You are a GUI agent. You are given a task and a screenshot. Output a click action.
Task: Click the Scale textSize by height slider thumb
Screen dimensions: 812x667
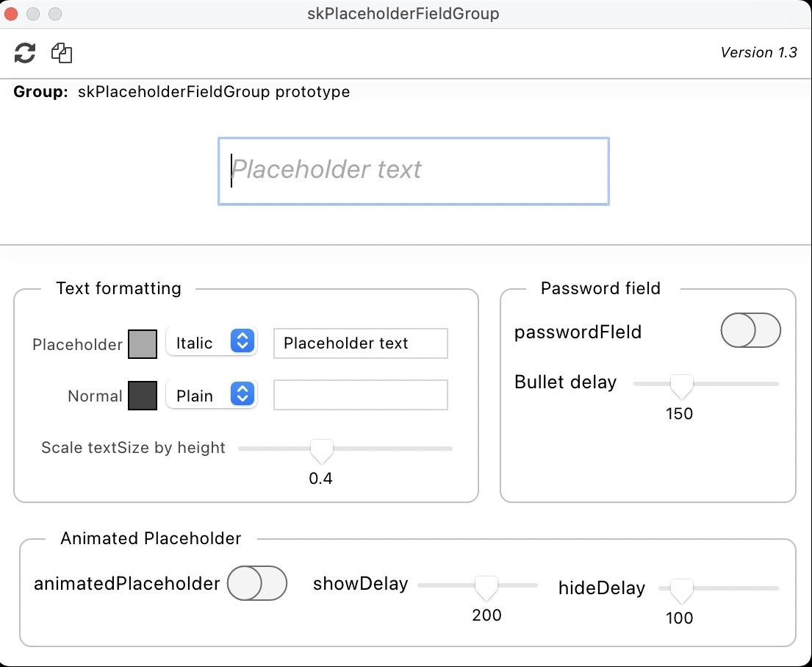point(321,449)
